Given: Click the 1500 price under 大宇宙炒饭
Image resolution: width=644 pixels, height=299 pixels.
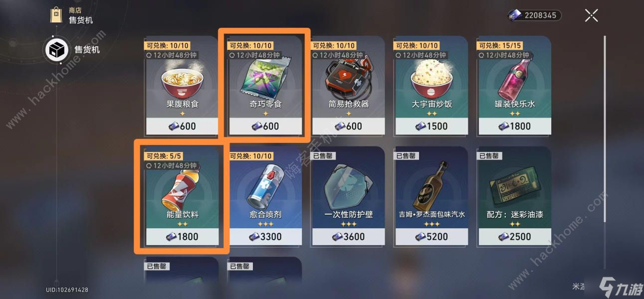Looking at the screenshot, I should (x=431, y=126).
